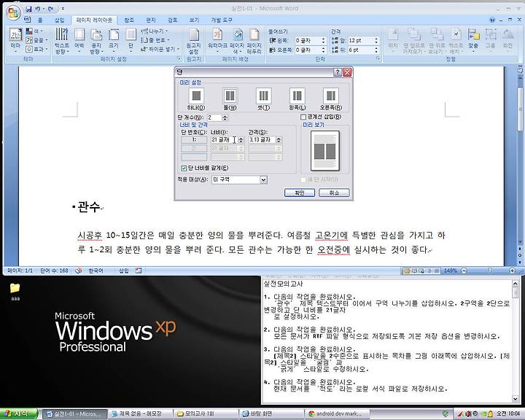The image size is (525, 420).
Task: Click the Save icon in quick access toolbar
Action: [x=29, y=9]
